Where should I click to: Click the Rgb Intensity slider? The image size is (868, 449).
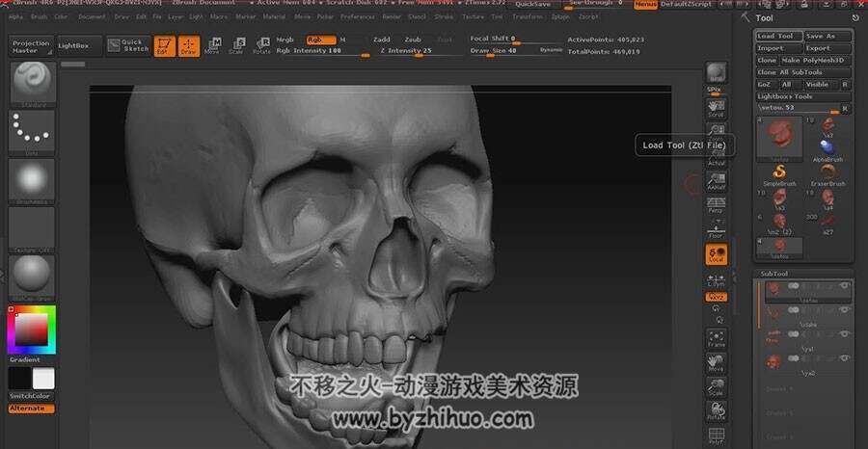[x=323, y=51]
